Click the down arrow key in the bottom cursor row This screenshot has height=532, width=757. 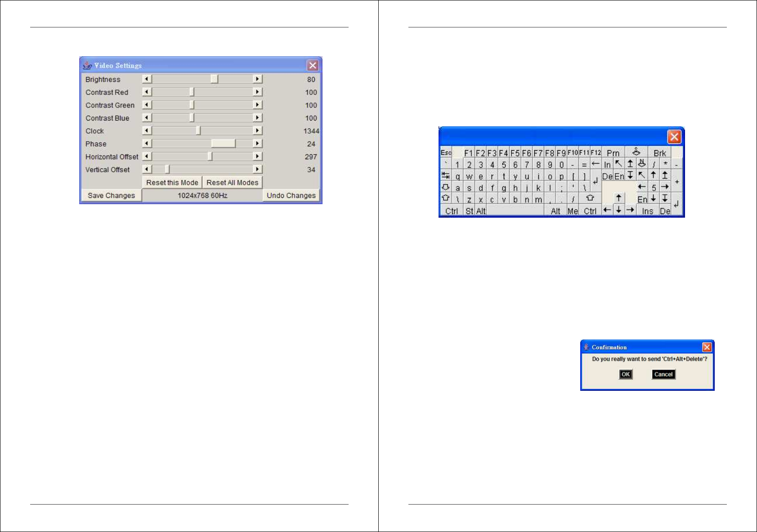[x=619, y=210]
